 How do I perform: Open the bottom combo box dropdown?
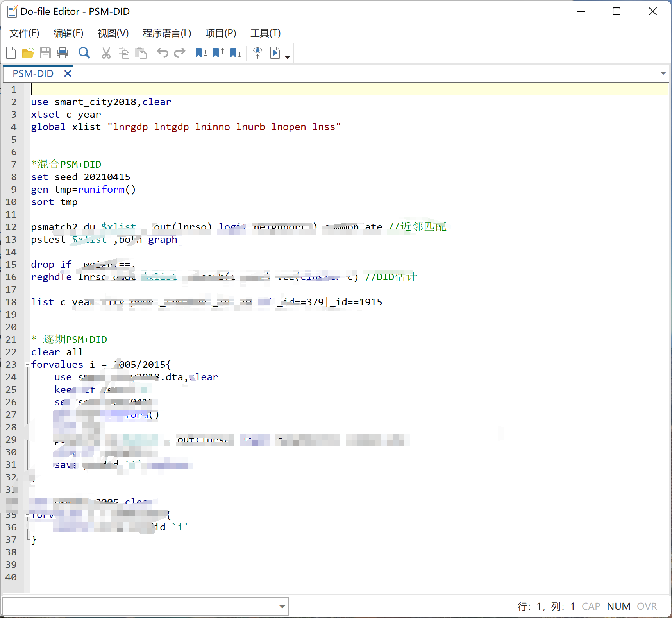pyautogui.click(x=282, y=607)
